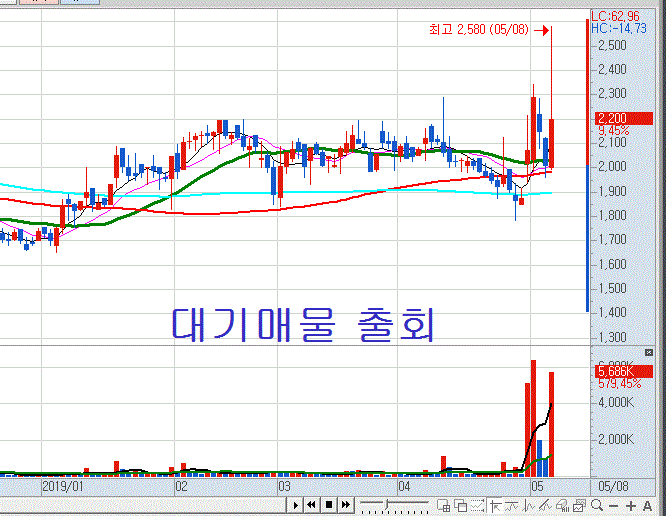The image size is (666, 516).
Task: Click the 최고 2,580 (05/08) annotation
Action: (x=479, y=29)
